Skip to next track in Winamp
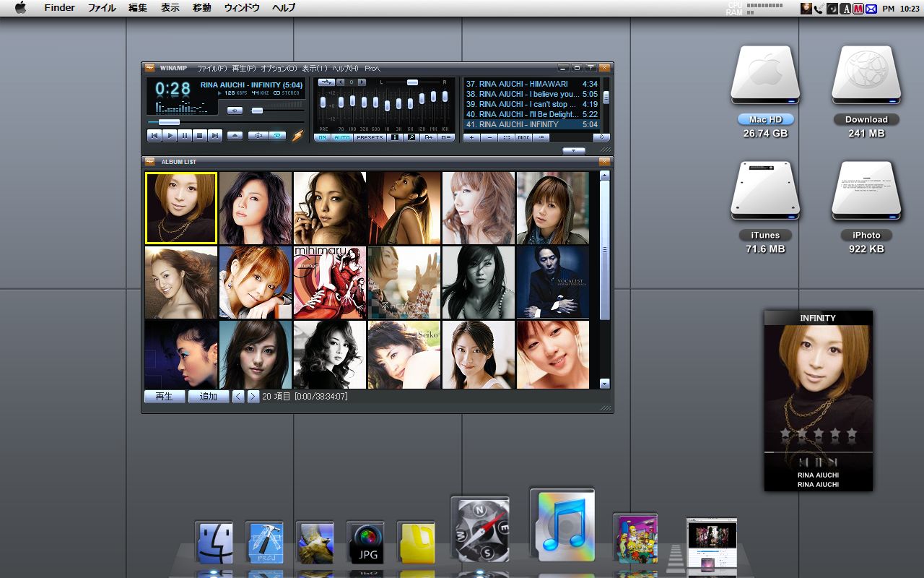924x578 pixels. [215, 135]
